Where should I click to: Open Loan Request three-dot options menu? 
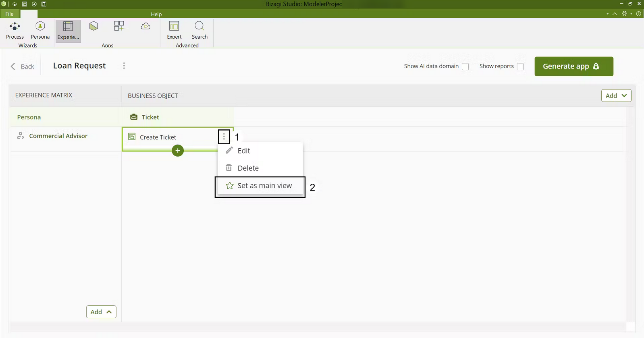(124, 66)
